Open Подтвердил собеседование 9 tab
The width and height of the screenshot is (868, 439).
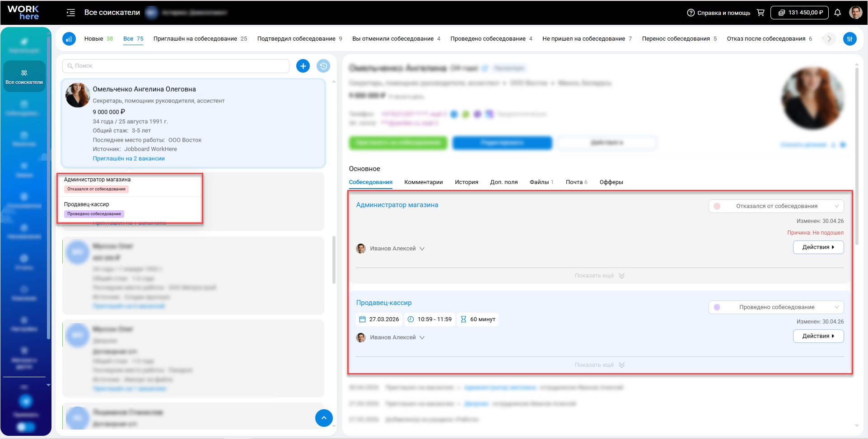[x=299, y=39]
